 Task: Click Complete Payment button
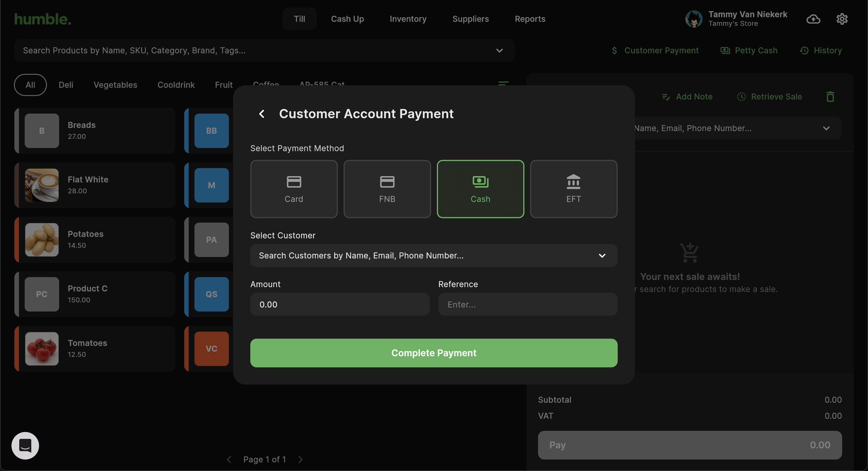(434, 353)
